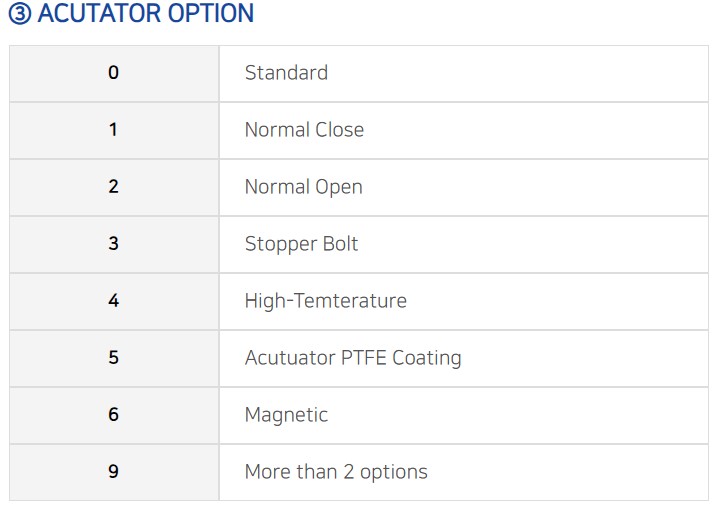This screenshot has height=508, width=718.
Task: Select option code 1 cell
Action: click(x=114, y=131)
